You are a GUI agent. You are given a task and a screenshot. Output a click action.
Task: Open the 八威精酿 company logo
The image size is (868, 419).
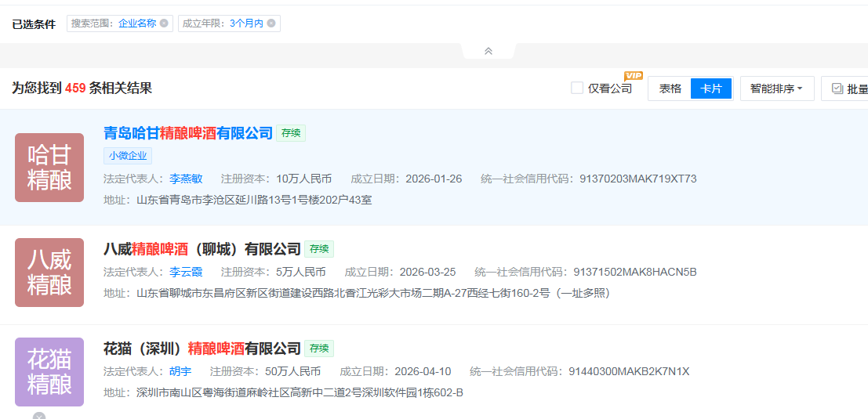(49, 273)
